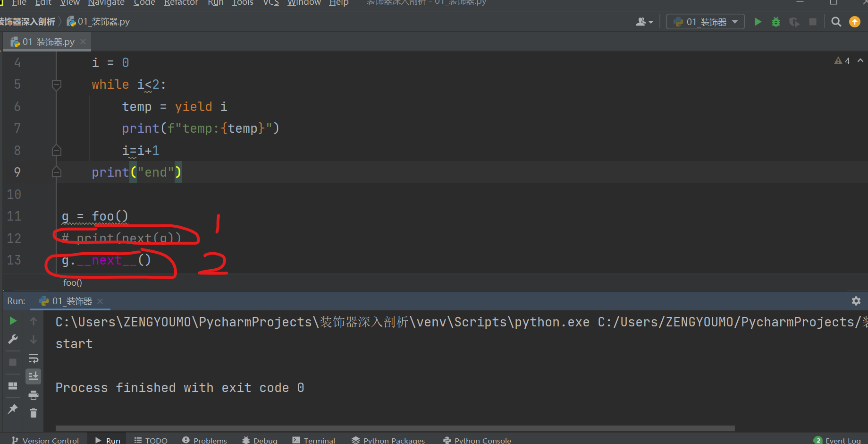Open the Navigate menu

[106, 3]
